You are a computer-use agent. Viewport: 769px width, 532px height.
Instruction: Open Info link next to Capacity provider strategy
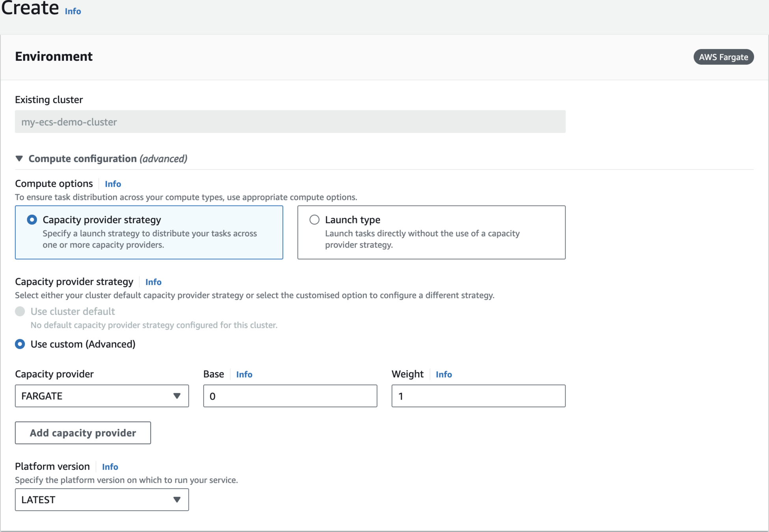point(153,282)
